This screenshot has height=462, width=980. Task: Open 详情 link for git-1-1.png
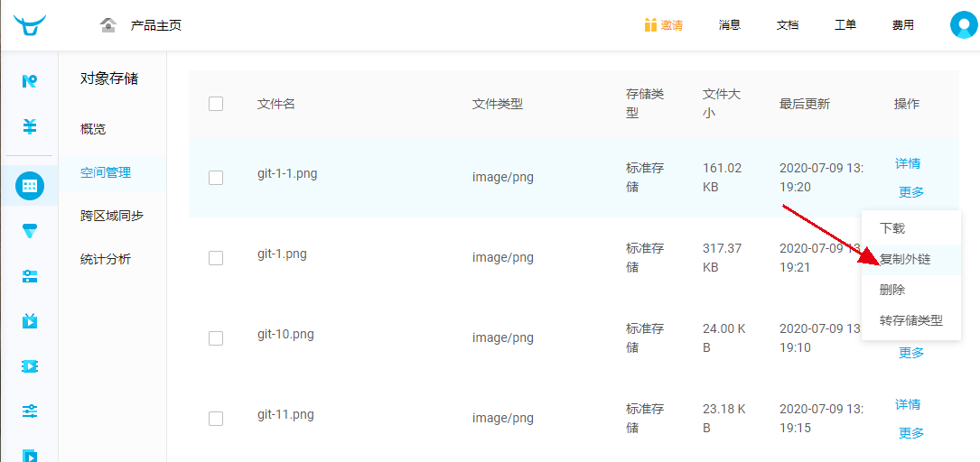click(x=908, y=163)
